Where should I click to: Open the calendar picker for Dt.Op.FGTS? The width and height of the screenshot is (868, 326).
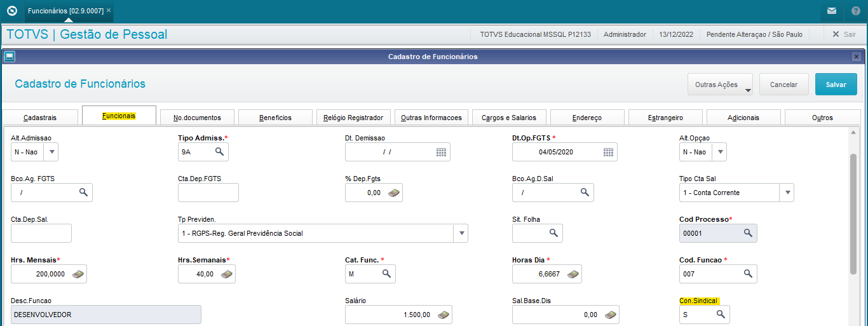(609, 152)
